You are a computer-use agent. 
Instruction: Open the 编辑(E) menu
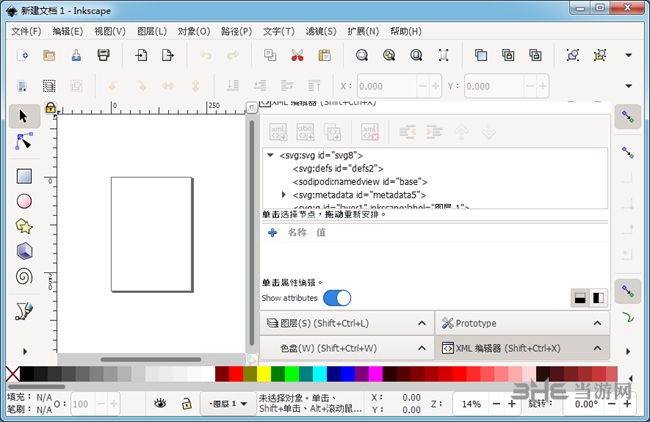pyautogui.click(x=68, y=32)
